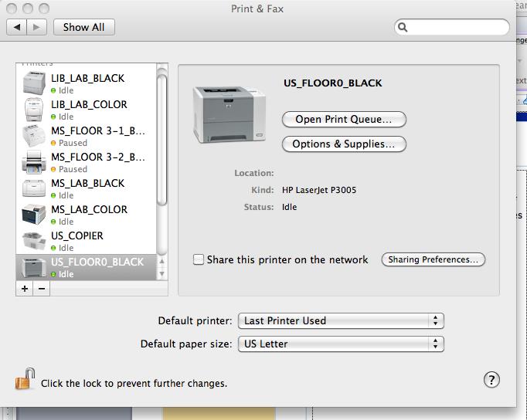Select the LIB_LAB_BLACK printer icon
Image resolution: width=527 pixels, height=420 pixels.
(33, 83)
